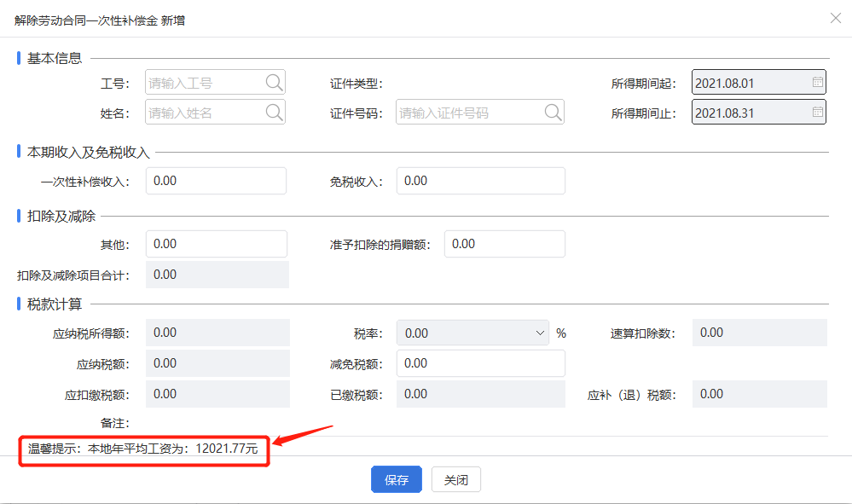Click the search icon in 工号 field
Screen dimensions: 852x504
pos(274,83)
